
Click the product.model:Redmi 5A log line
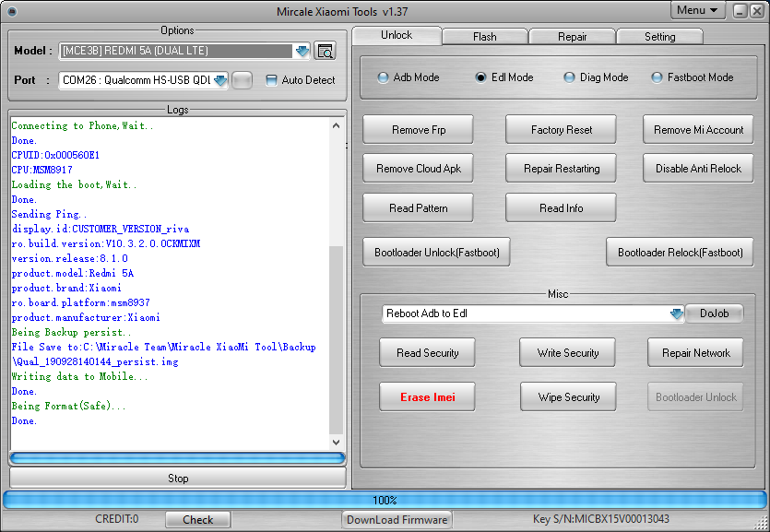[73, 273]
